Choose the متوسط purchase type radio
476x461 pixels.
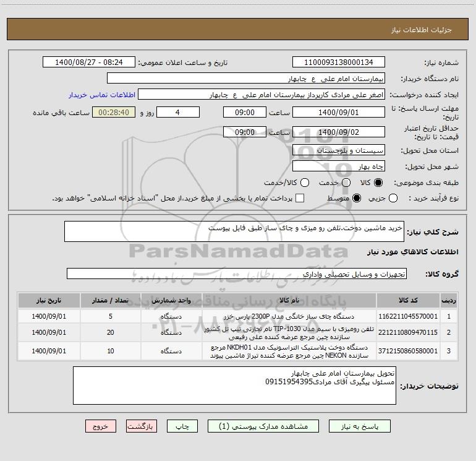[357, 198]
